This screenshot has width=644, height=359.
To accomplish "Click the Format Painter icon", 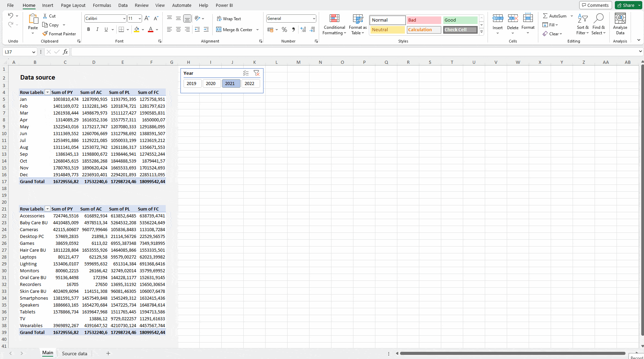I will click(x=45, y=34).
